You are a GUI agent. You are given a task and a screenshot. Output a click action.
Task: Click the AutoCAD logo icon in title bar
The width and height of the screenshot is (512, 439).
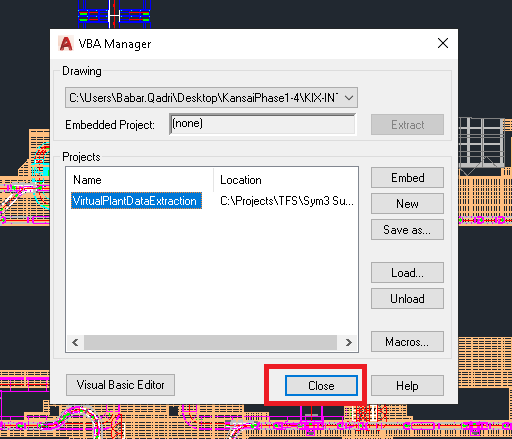tap(66, 44)
